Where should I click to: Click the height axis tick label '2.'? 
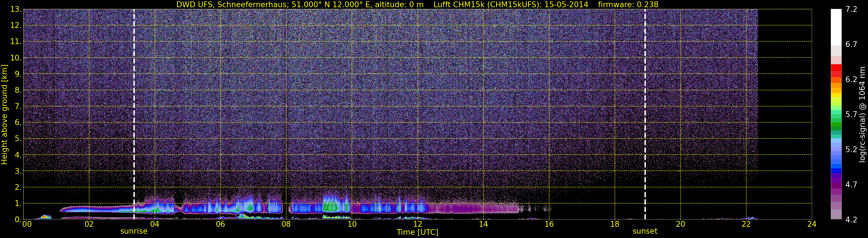pos(18,187)
